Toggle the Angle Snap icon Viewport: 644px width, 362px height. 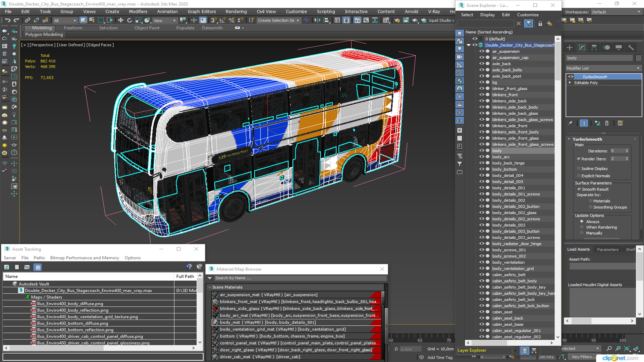(222, 20)
